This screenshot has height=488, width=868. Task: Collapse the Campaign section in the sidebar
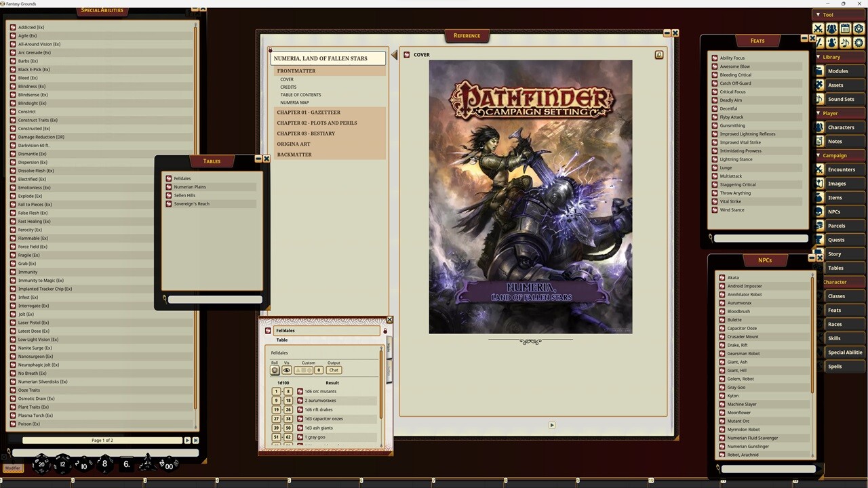818,155
